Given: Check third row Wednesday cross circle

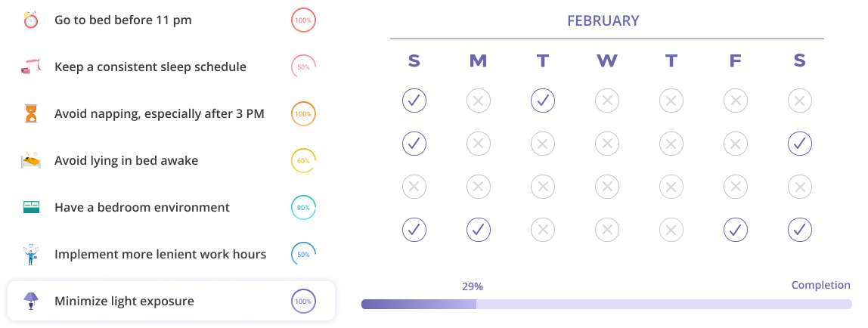Looking at the screenshot, I should click(606, 187).
